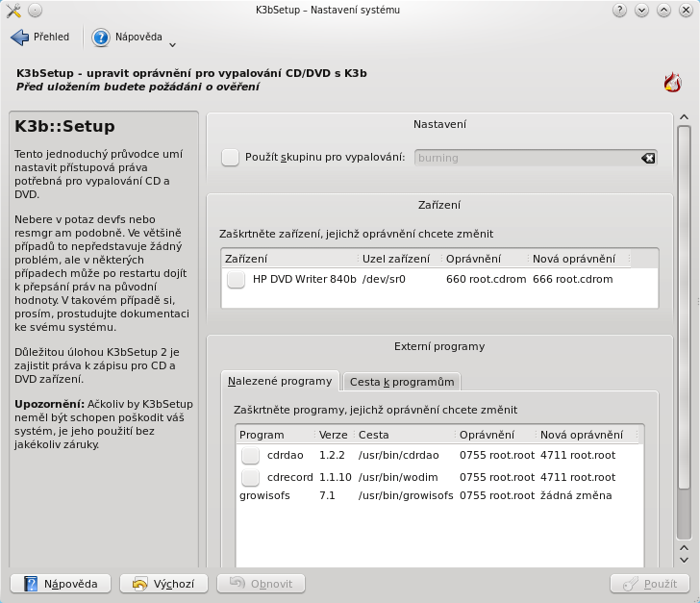Click /usr/bin/cdrdao path cell
Viewport: 700px width, 603px height.
coord(399,456)
